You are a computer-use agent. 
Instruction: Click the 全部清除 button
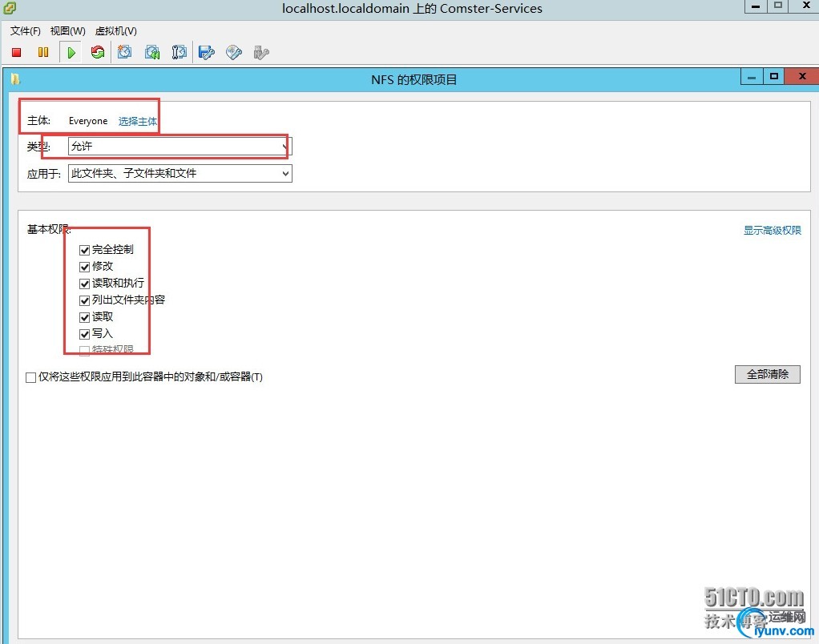tap(767, 374)
